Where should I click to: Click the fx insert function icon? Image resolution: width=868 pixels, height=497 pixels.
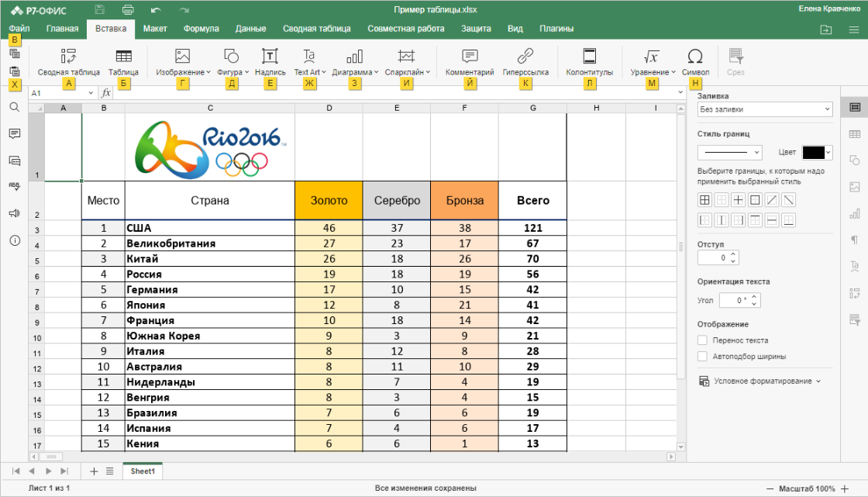pos(106,93)
